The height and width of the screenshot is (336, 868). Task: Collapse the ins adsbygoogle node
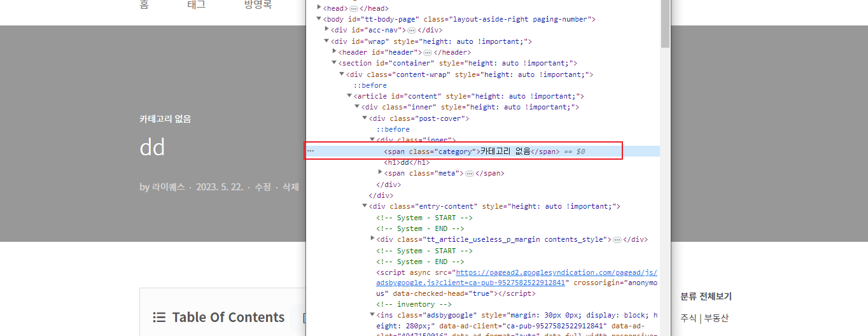point(373,315)
